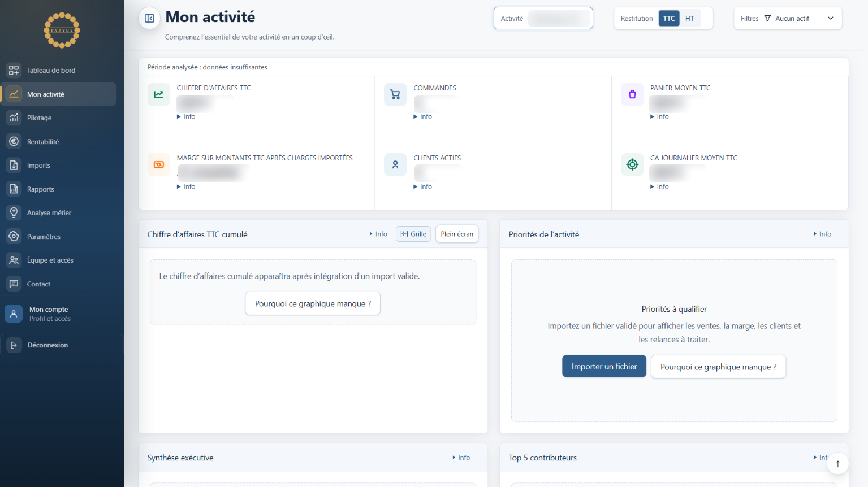Click the Mon compte user avatar icon

coord(14,314)
